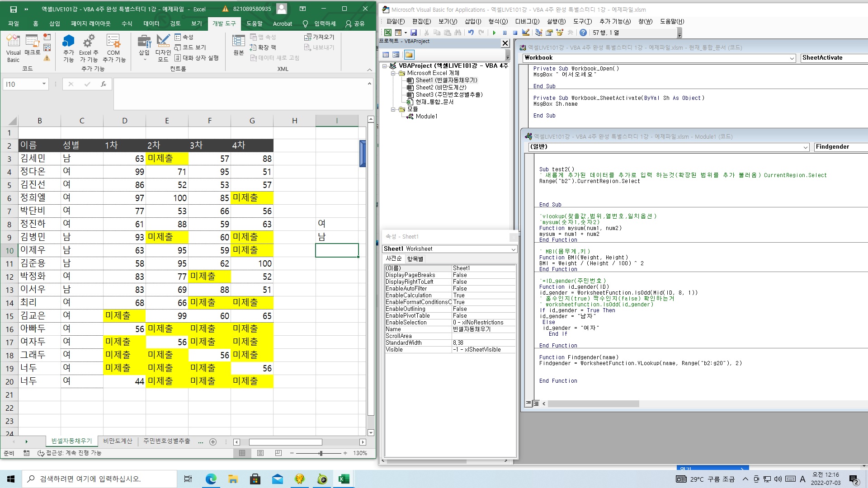The width and height of the screenshot is (868, 488).
Task: Collapse the Microsoft Excel 개체 tree node
Action: (x=393, y=73)
